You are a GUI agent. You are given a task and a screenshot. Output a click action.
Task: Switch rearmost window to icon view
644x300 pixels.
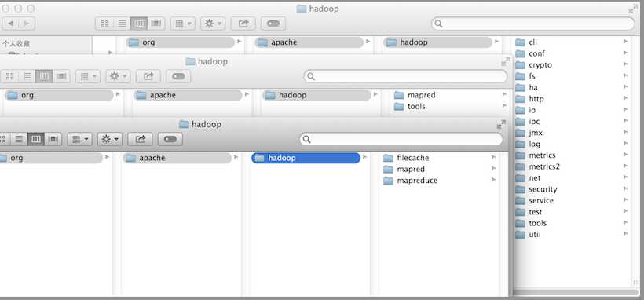[x=104, y=24]
